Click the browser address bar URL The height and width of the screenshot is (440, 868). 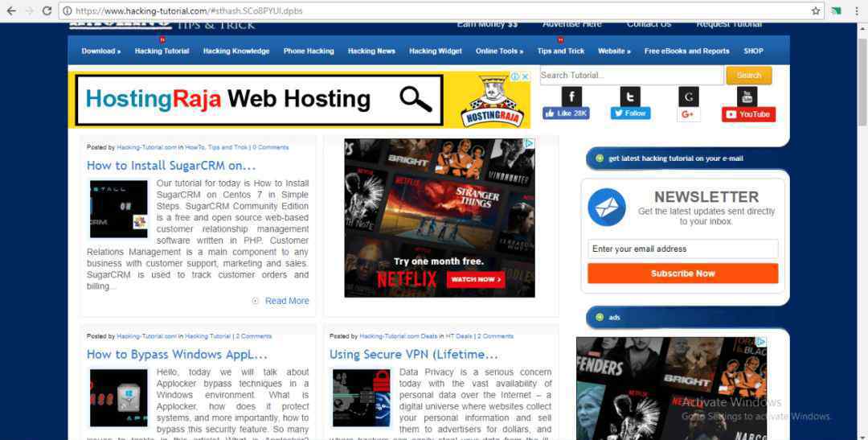[189, 10]
